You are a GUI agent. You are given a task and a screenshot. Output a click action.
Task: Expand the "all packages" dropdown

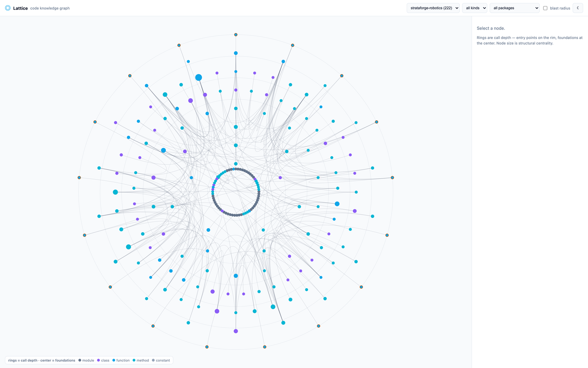pyautogui.click(x=514, y=8)
